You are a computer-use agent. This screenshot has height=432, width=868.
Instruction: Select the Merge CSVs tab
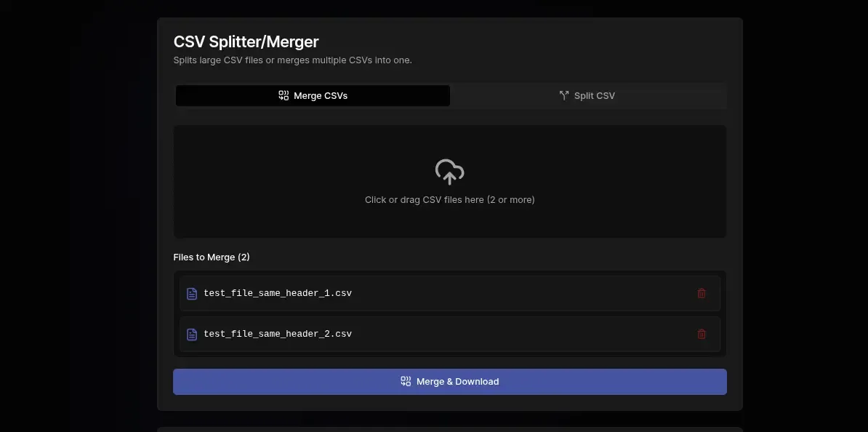pos(313,95)
